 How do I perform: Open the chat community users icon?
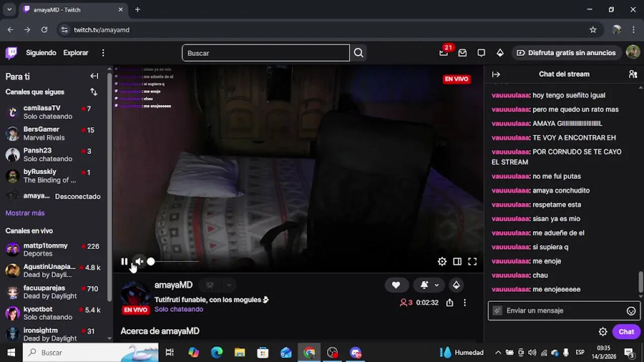coord(633,74)
